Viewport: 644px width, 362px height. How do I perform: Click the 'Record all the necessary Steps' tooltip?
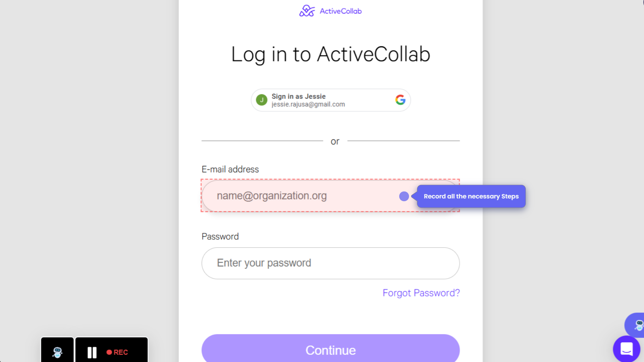471,196
